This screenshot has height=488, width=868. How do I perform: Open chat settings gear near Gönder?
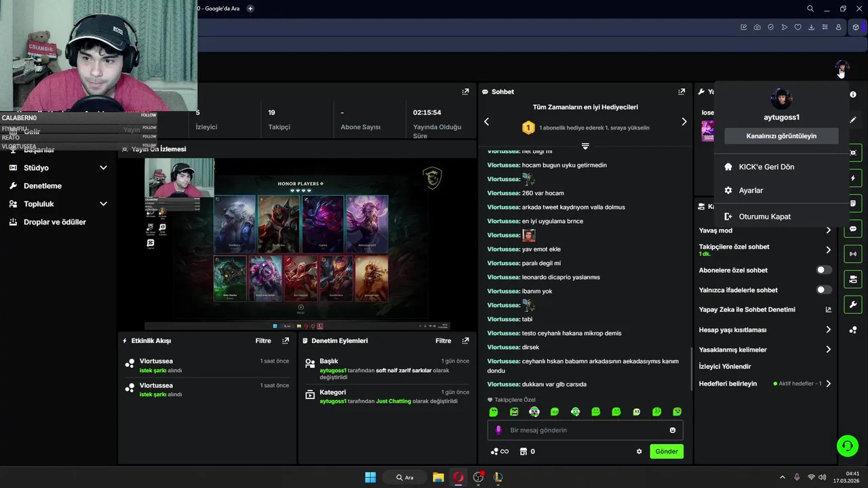click(639, 451)
